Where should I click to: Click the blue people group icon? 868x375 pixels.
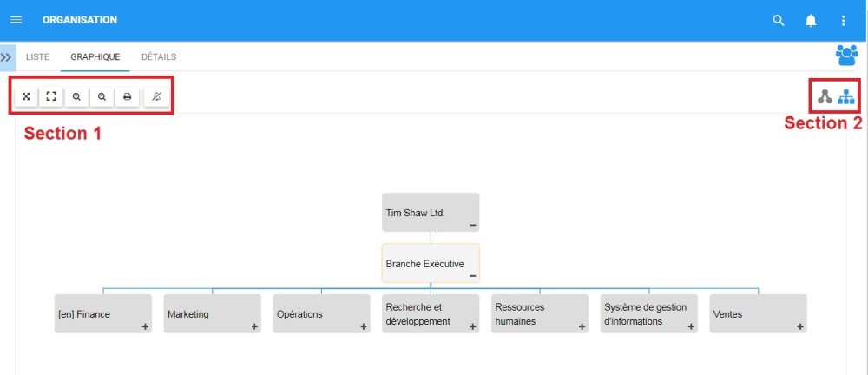pyautogui.click(x=845, y=56)
